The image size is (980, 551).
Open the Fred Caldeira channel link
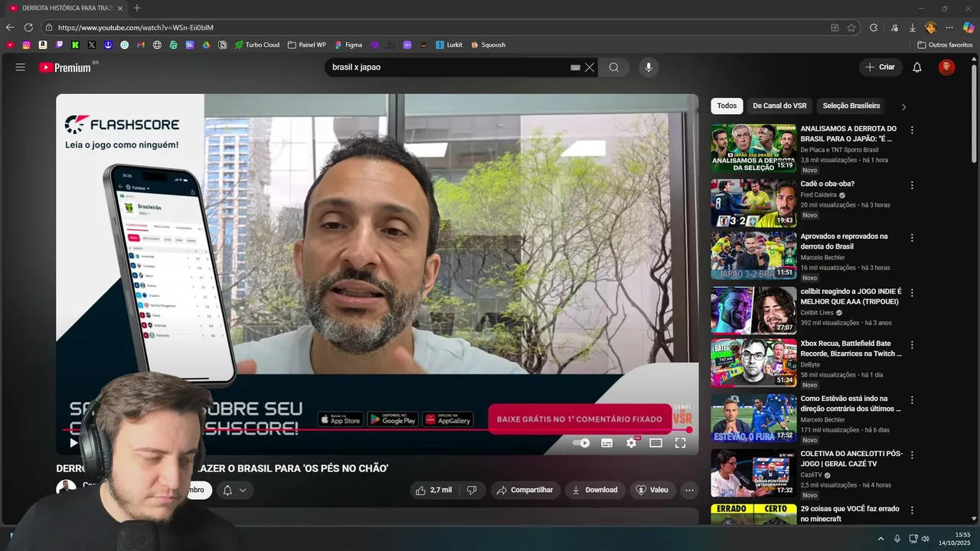(818, 195)
